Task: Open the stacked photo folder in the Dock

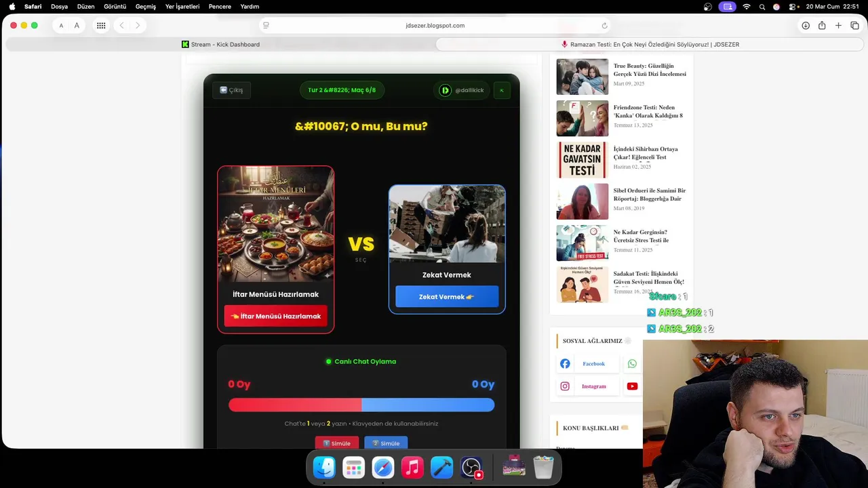Action: click(514, 466)
